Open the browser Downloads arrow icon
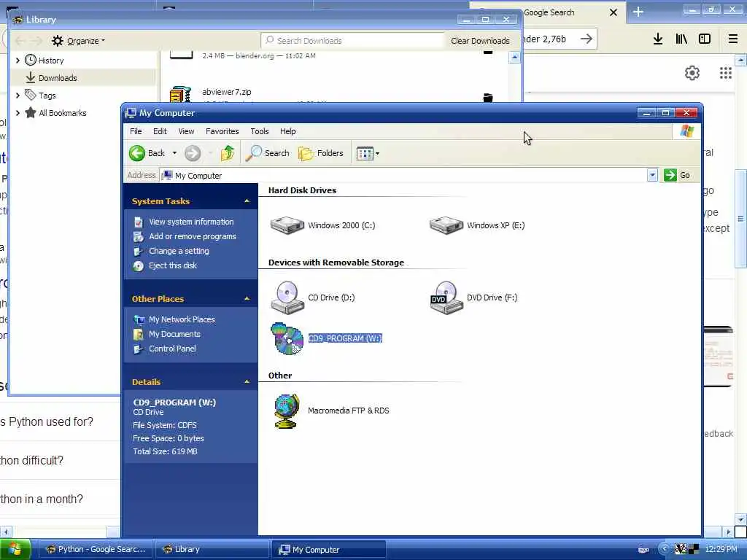This screenshot has width=747, height=560. tap(658, 39)
